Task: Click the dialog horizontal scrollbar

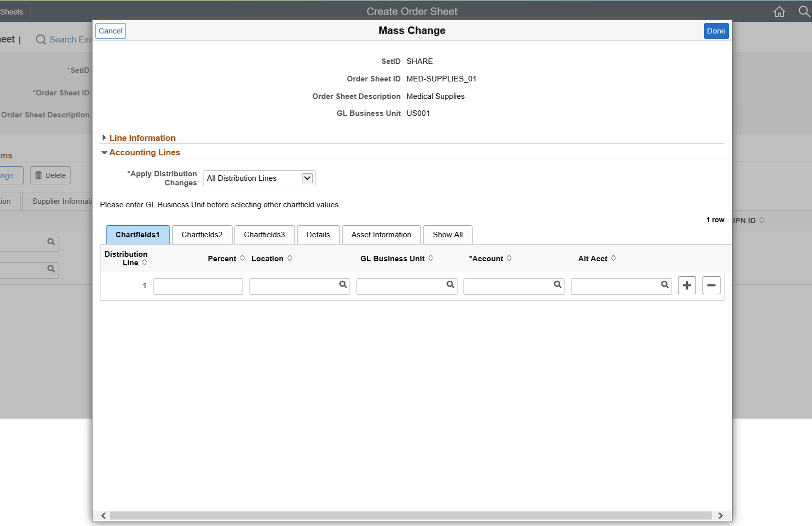Action: pyautogui.click(x=411, y=516)
